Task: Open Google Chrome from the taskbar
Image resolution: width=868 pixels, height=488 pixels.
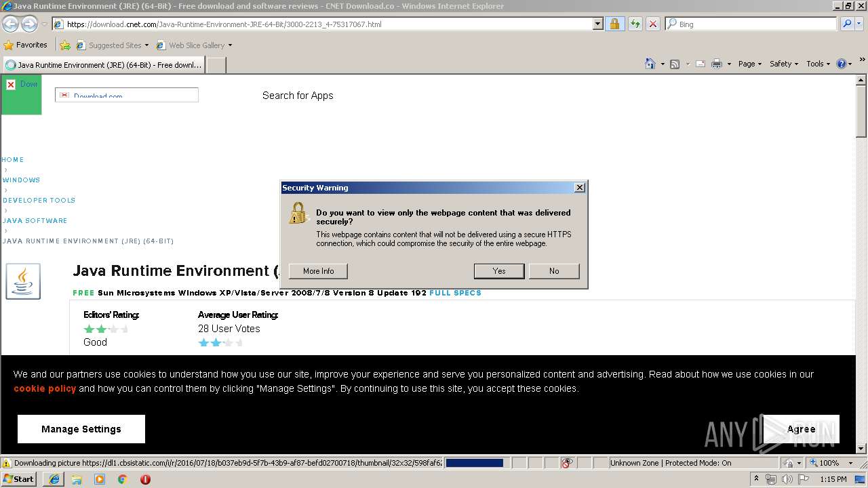Action: pos(122,479)
